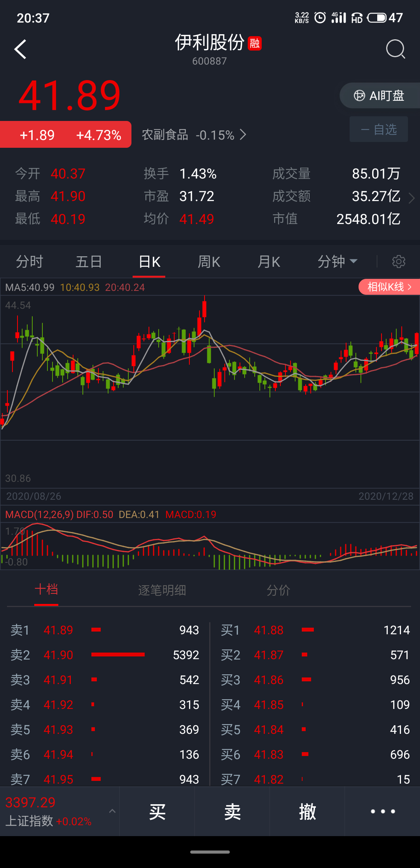Image resolution: width=420 pixels, height=868 pixels.
Task: Select 卖6 price 41.94 row
Action: pos(105,754)
